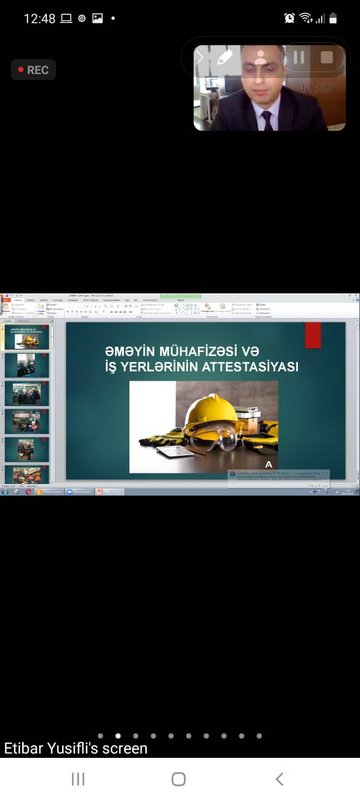The height and width of the screenshot is (800, 360).
Task: Pause the screen recording
Action: (299, 57)
